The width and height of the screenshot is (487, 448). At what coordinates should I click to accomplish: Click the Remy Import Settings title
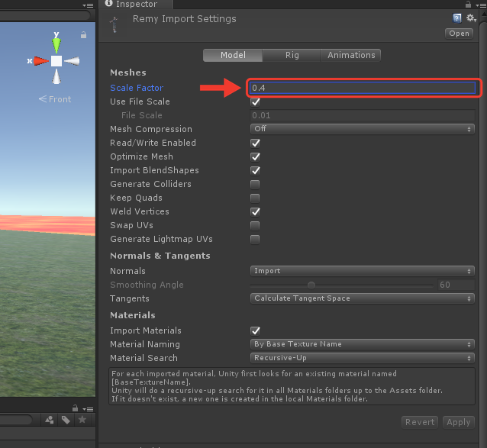(184, 19)
